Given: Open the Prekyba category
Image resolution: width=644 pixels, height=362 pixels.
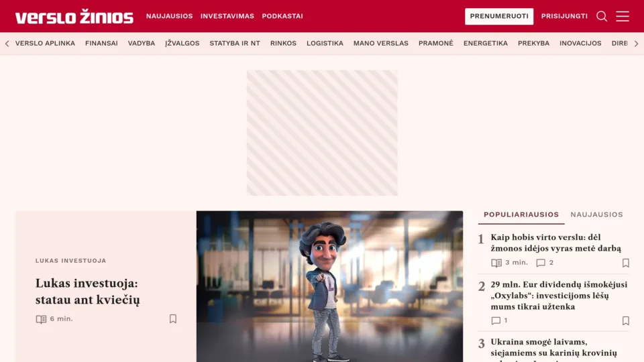Looking at the screenshot, I should (533, 43).
